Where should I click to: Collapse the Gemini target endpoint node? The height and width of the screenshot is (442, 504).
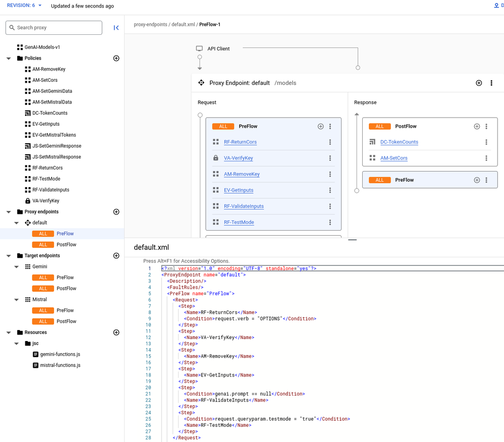pos(16,267)
